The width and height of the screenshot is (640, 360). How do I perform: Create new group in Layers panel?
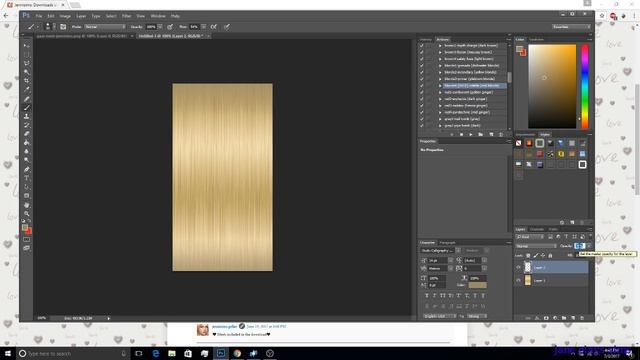click(564, 318)
